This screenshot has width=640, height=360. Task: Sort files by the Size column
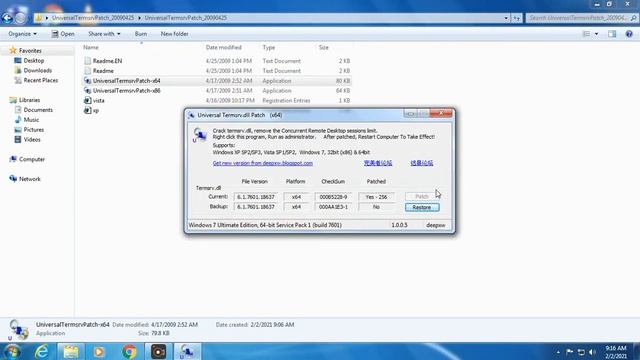[x=324, y=47]
